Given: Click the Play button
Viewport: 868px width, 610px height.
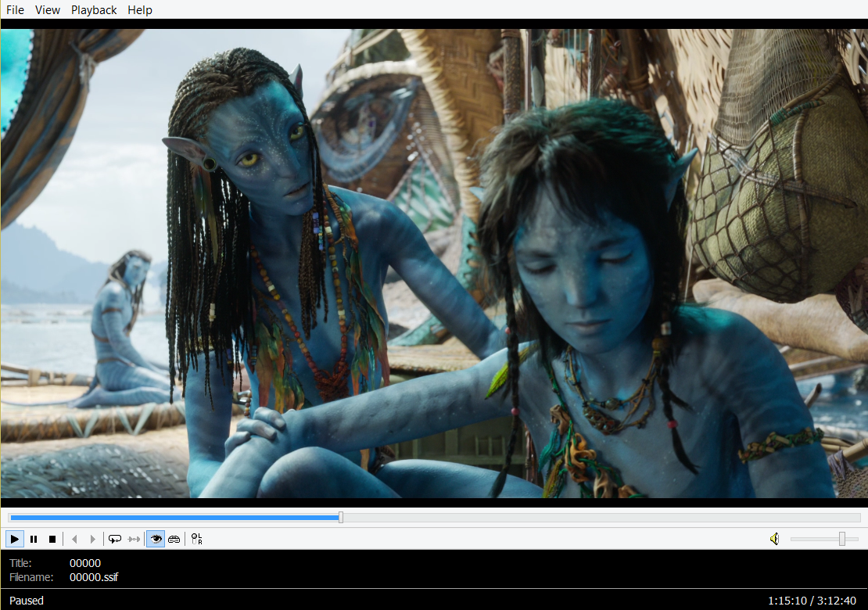Looking at the screenshot, I should 15,539.
